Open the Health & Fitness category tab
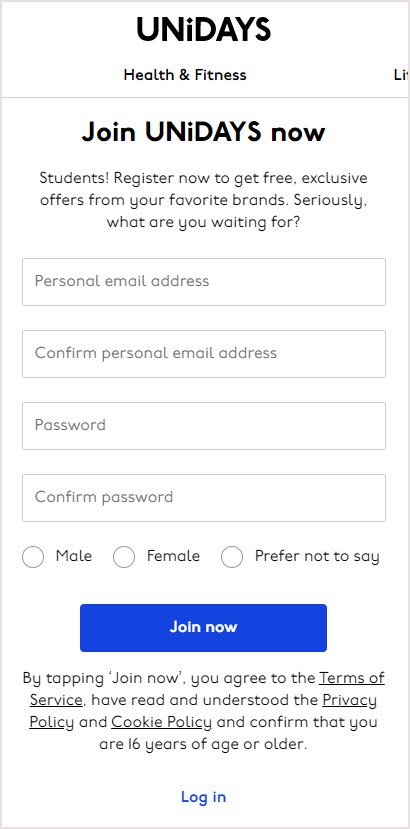The image size is (410, 829). (x=185, y=75)
